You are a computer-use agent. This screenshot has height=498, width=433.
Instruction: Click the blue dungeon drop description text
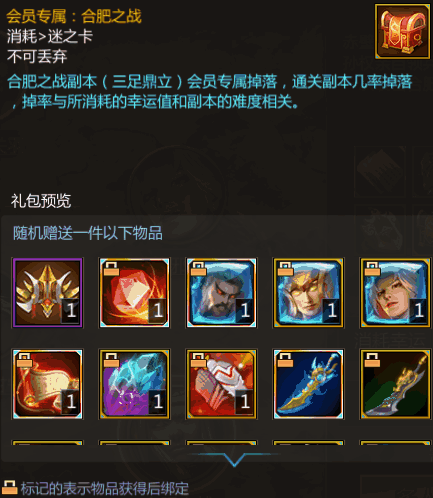point(210,91)
